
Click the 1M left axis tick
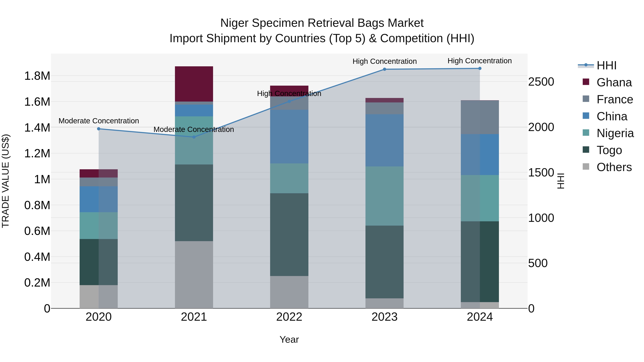[x=42, y=179]
